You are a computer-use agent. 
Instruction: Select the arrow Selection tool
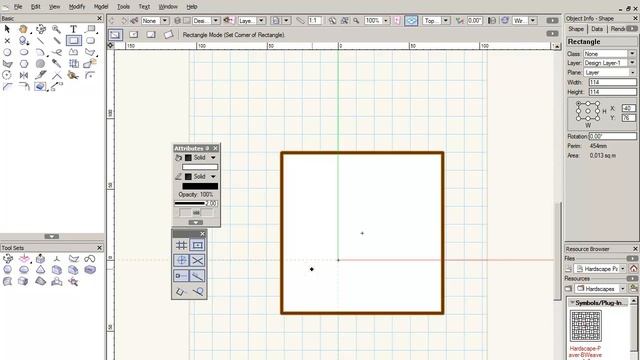(x=7, y=29)
